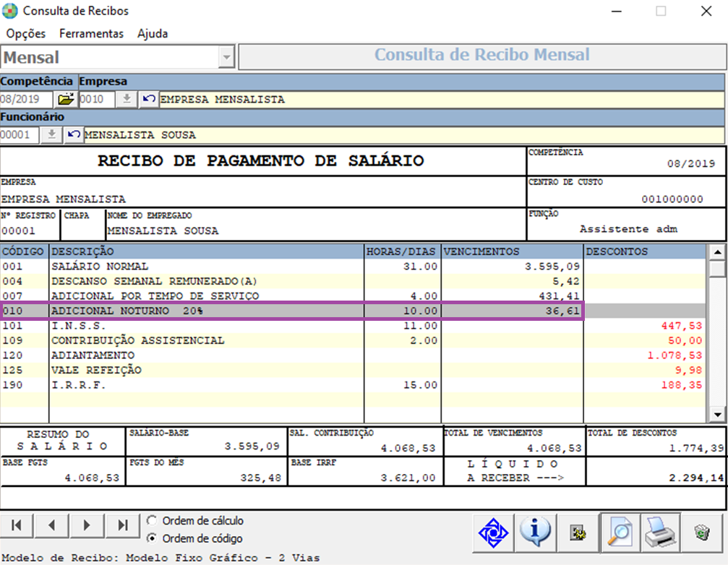This screenshot has height=565, width=728.
Task: Click the Empresa download arrow button
Action: (127, 99)
